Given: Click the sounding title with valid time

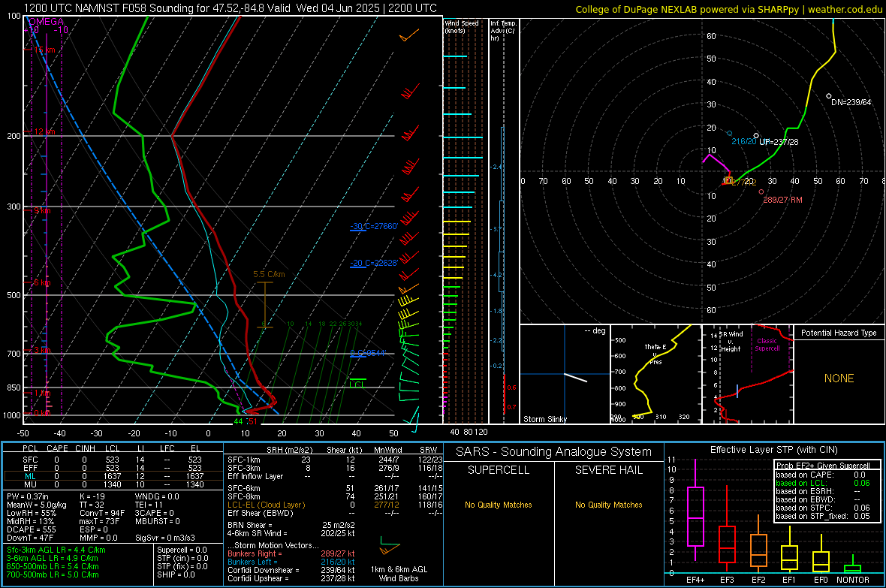Looking at the screenshot, I should tap(231, 8).
